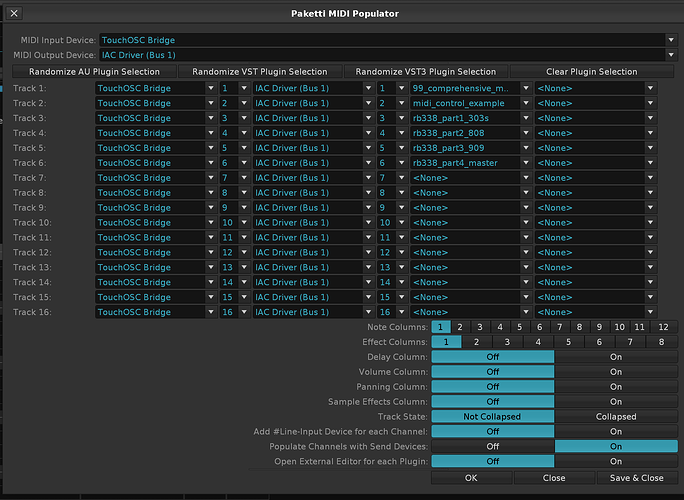Turn Delay Column On
The width and height of the screenshot is (684, 500).
[x=616, y=357]
